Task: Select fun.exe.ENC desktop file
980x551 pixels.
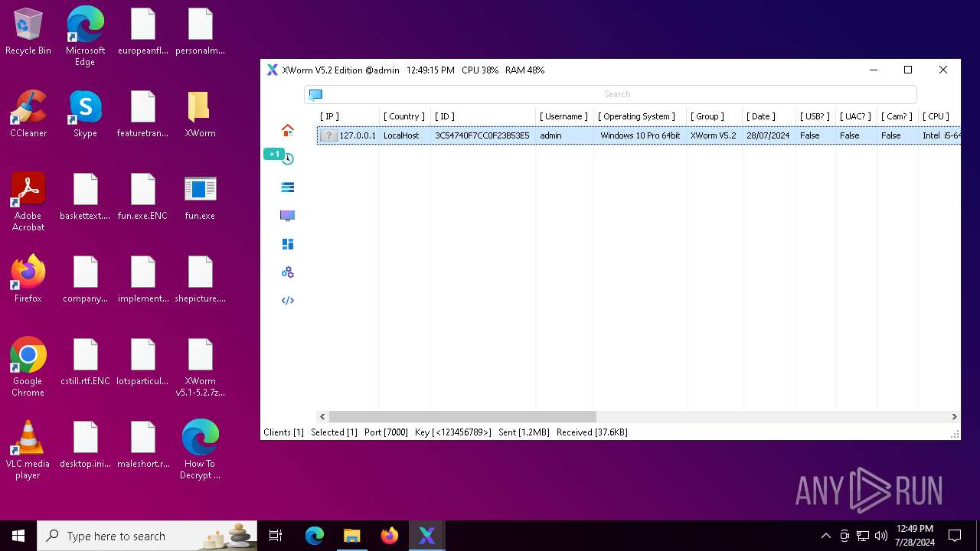Action: tap(142, 197)
